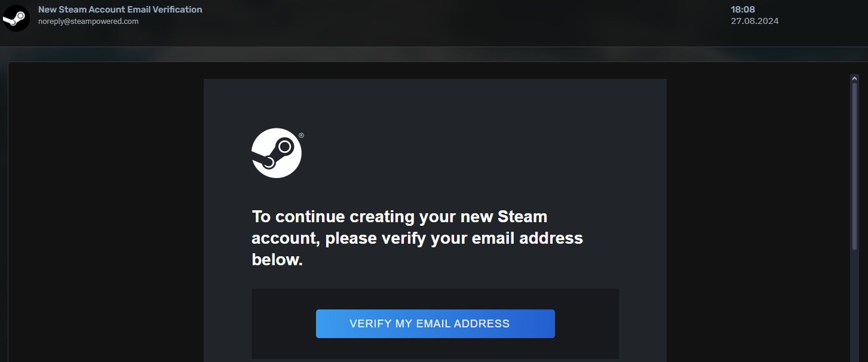Select the subject line New Steam Account Email Verification

120,10
